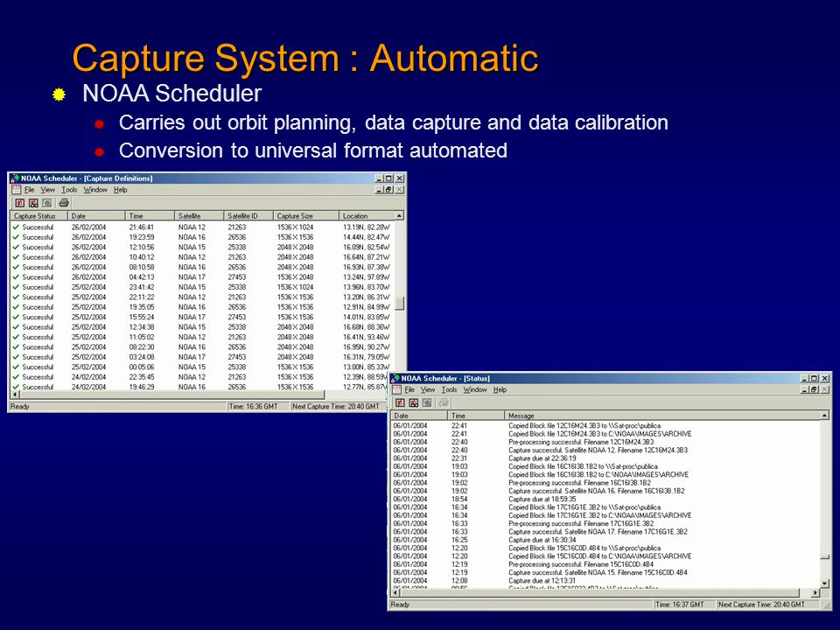
Task: Click the scroll-up arrow in Capture Definitions list
Action: point(400,215)
